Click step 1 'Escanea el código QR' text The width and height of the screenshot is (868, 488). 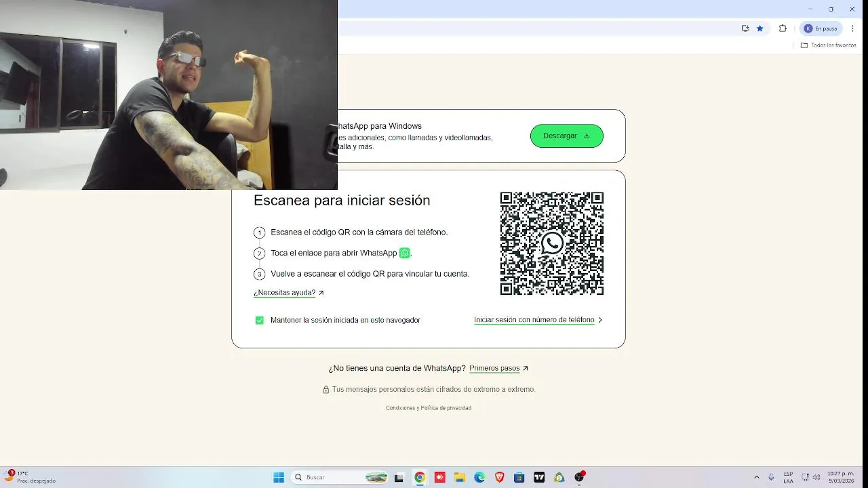(359, 232)
